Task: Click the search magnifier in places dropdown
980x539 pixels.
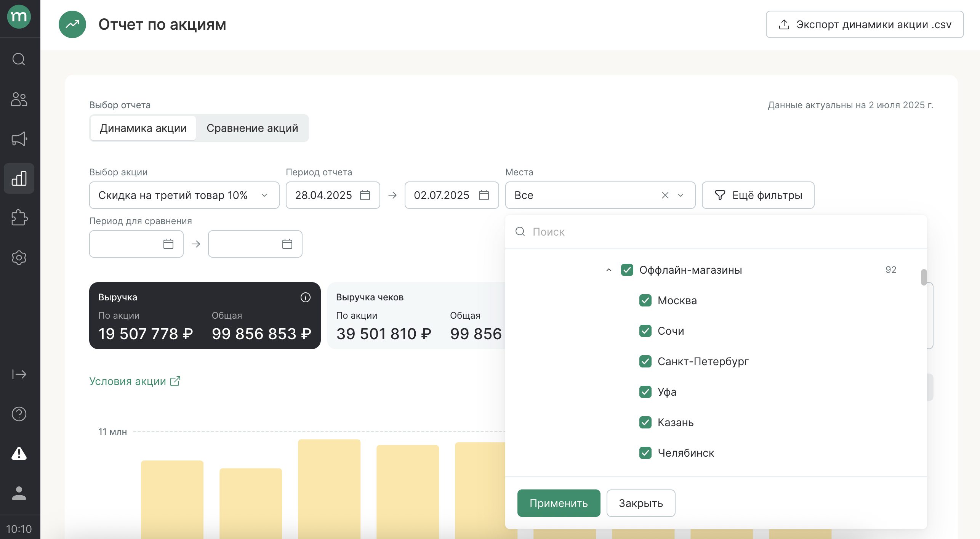Action: click(520, 231)
